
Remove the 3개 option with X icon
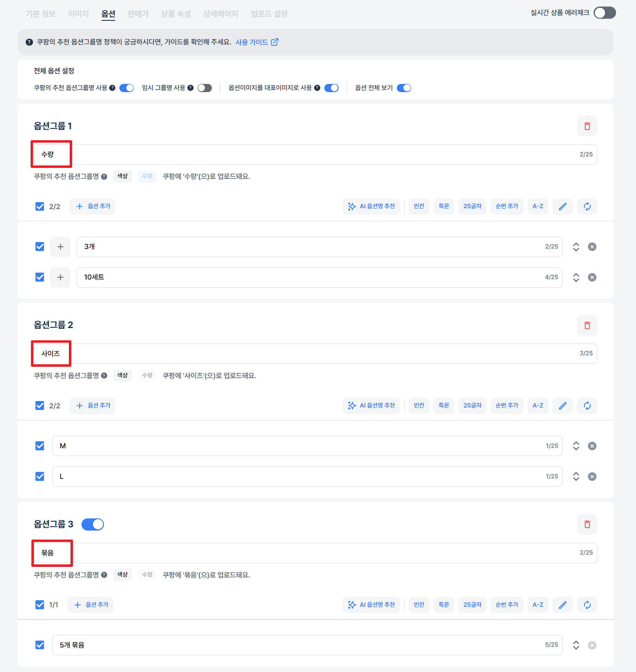[592, 247]
